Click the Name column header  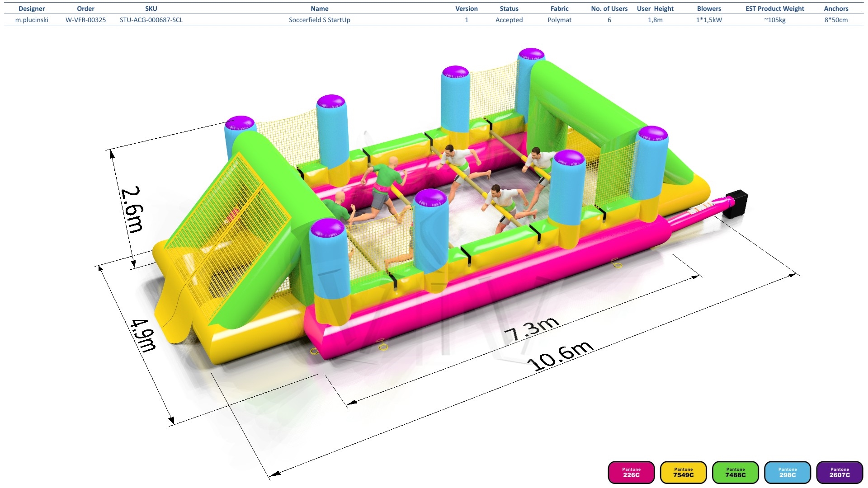(320, 9)
